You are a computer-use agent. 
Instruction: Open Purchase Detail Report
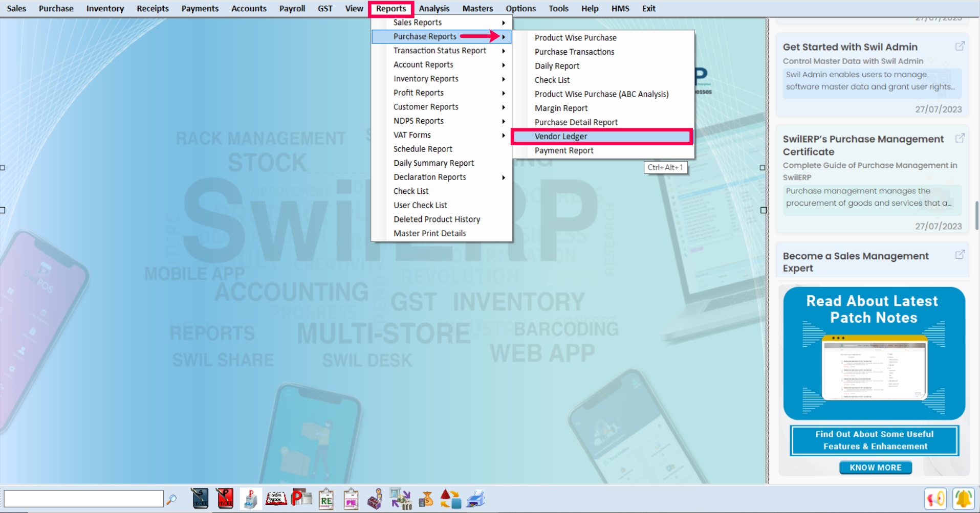point(602,122)
